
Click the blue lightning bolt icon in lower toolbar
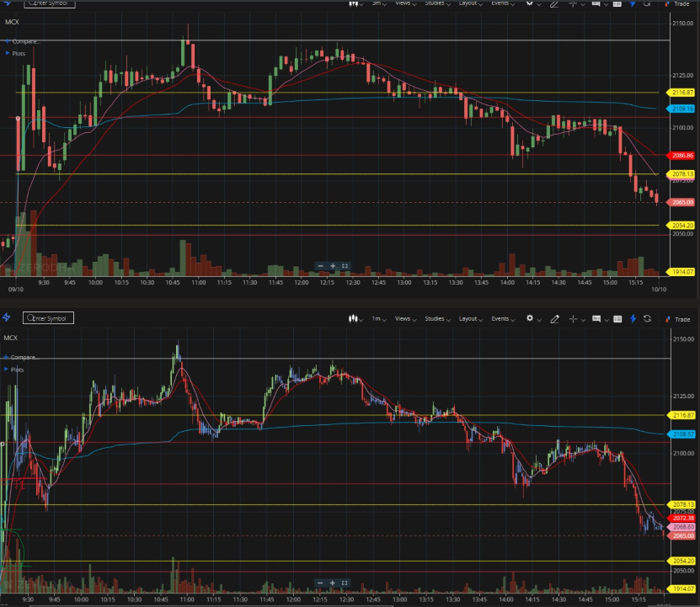[x=633, y=318]
